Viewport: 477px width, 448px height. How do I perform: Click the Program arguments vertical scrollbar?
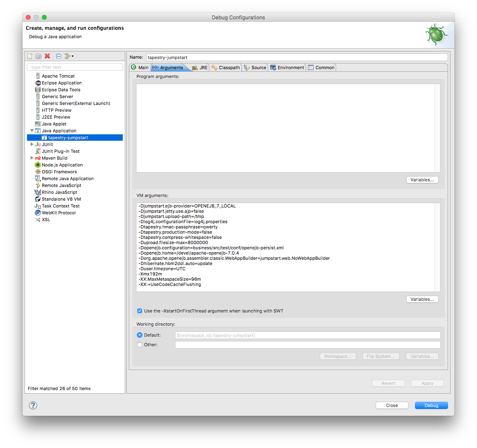(438, 128)
